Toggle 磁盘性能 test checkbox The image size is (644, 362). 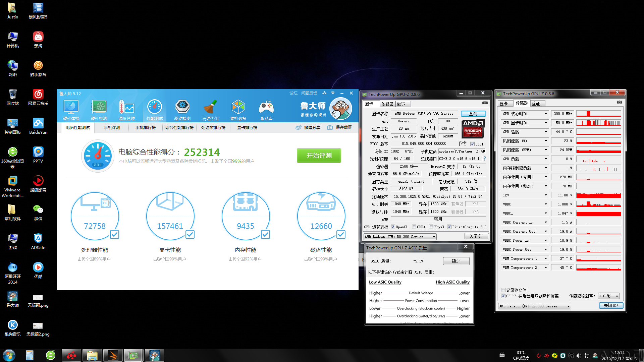[341, 234]
